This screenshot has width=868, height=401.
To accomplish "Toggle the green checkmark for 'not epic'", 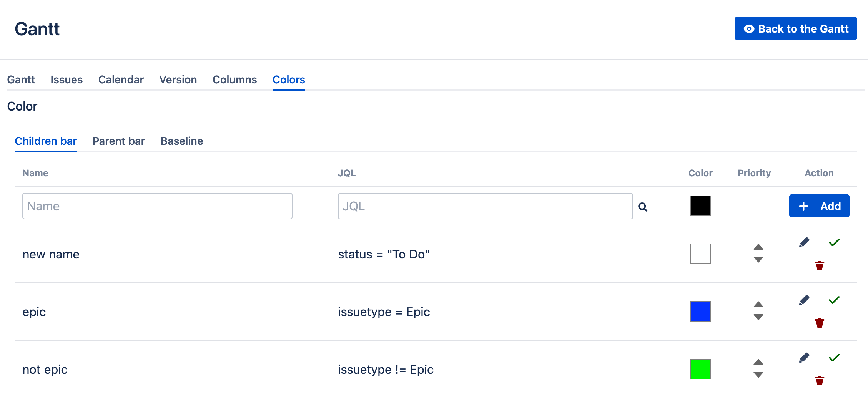I will 834,358.
